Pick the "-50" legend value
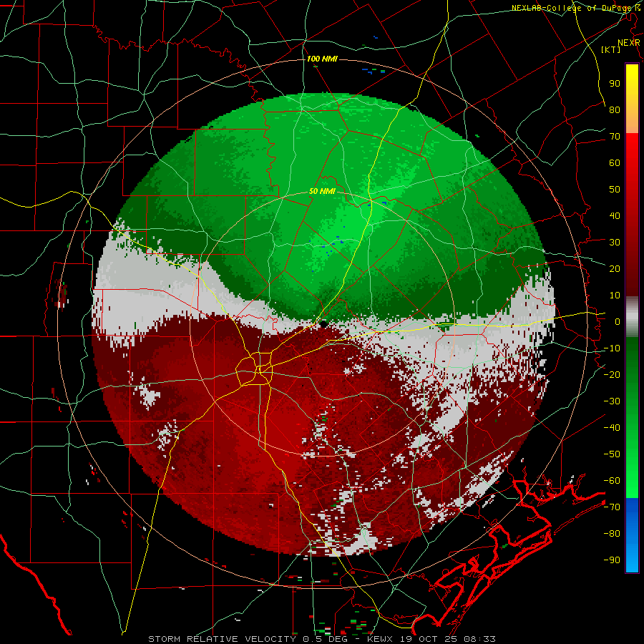This screenshot has height=644, width=644. [612, 454]
